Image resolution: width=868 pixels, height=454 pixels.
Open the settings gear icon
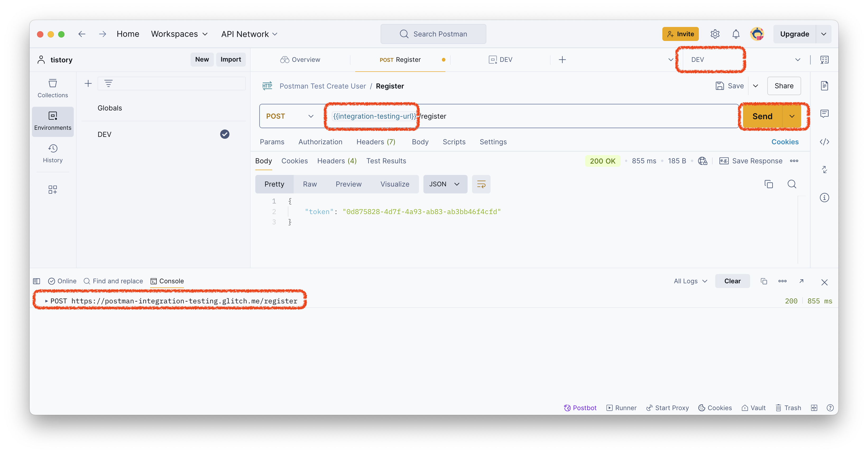click(715, 34)
